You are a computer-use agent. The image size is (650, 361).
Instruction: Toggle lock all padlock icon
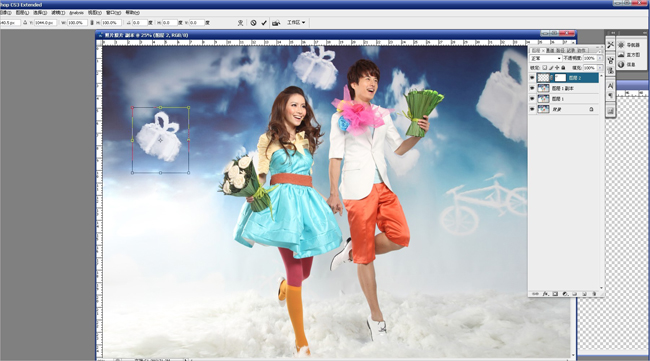click(563, 68)
